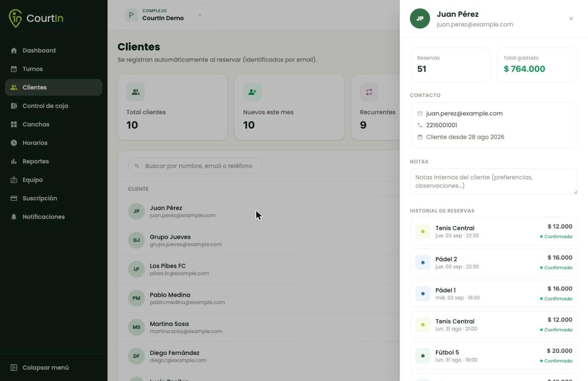Click the DF avatar of Diego Fernández
588x381 pixels.
pos(136,356)
